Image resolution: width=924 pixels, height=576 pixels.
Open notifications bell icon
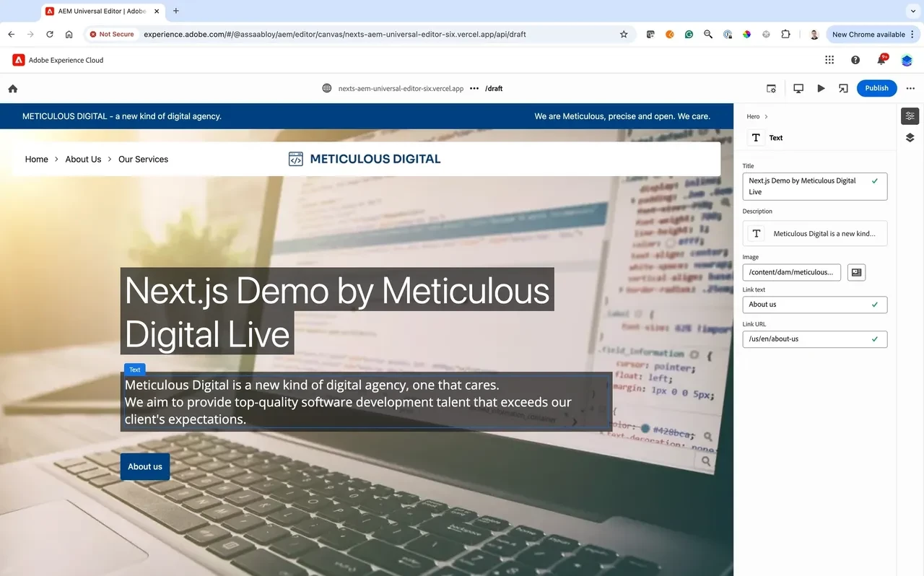pyautogui.click(x=881, y=60)
